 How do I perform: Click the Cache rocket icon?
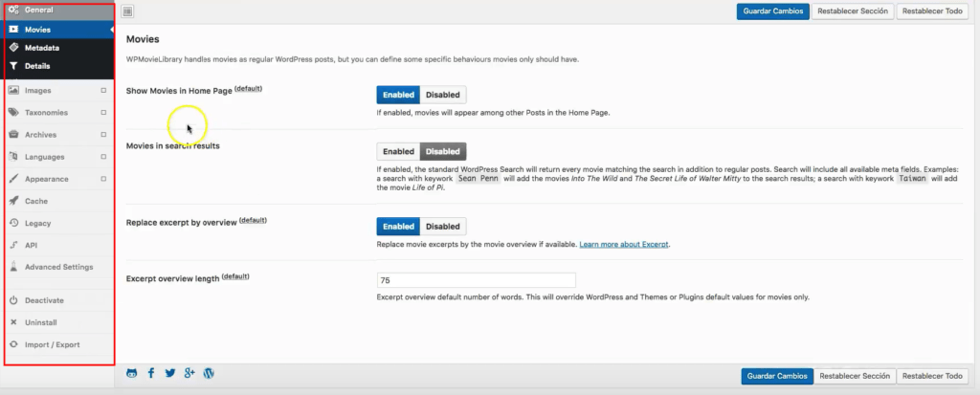pyautogui.click(x=13, y=201)
